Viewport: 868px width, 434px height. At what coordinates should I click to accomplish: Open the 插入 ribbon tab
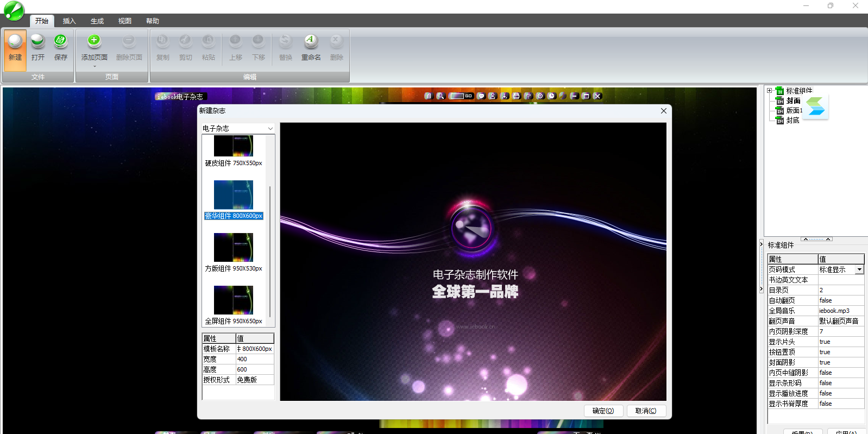[x=69, y=21]
